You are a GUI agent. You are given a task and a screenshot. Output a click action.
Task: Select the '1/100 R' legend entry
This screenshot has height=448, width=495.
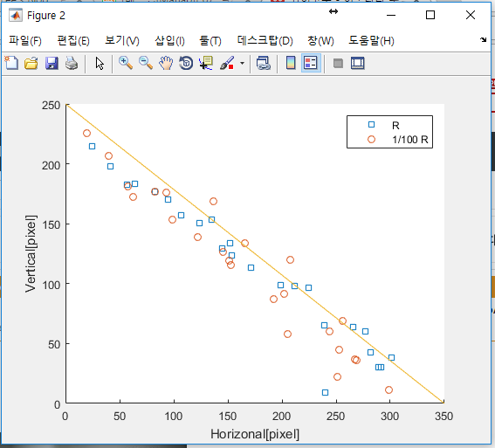tap(409, 140)
